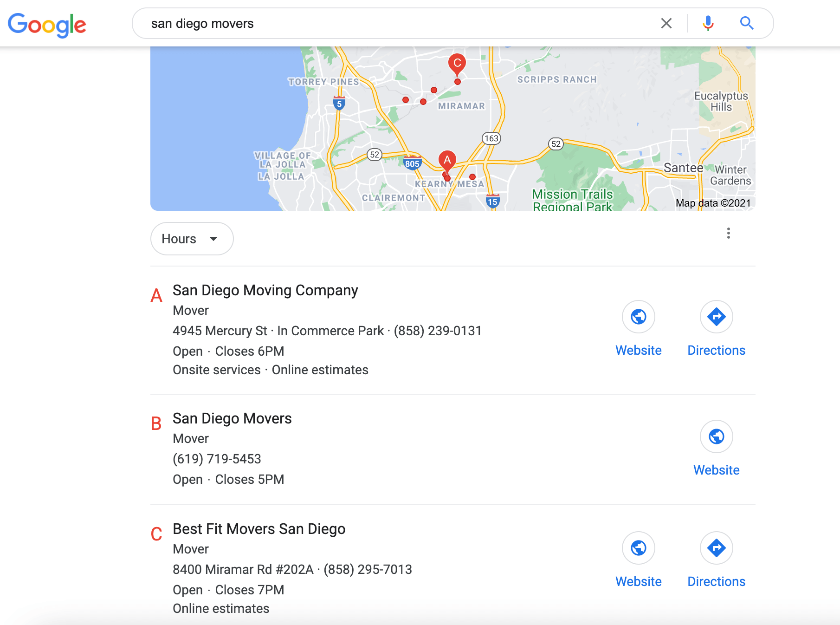Select the San Diego Moving Company listing
This screenshot has width=840, height=625.
point(265,290)
